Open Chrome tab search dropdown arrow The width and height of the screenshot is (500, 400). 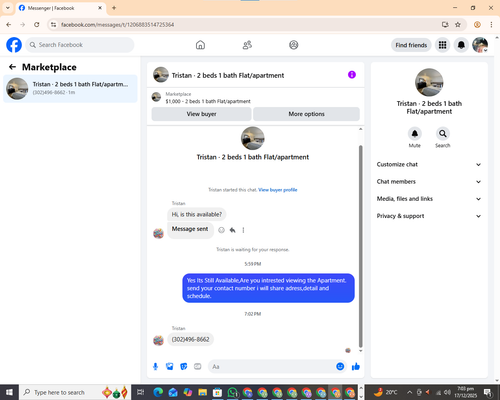coord(8,8)
